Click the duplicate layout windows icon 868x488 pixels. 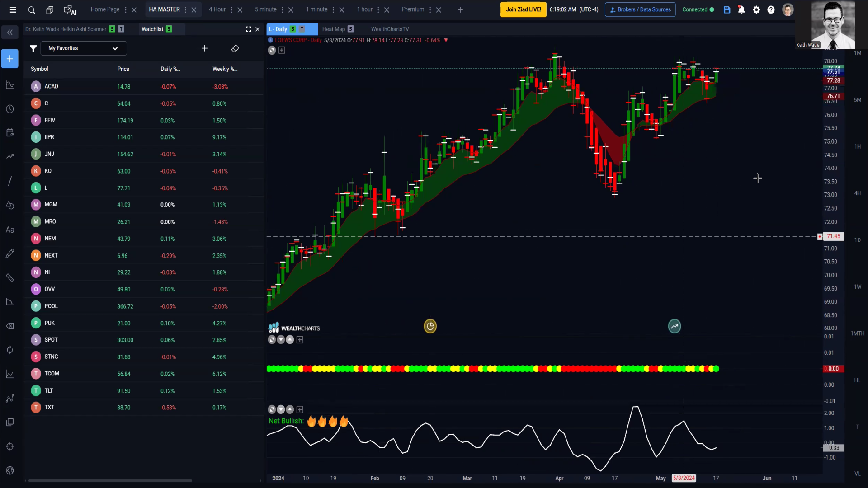[50, 9]
